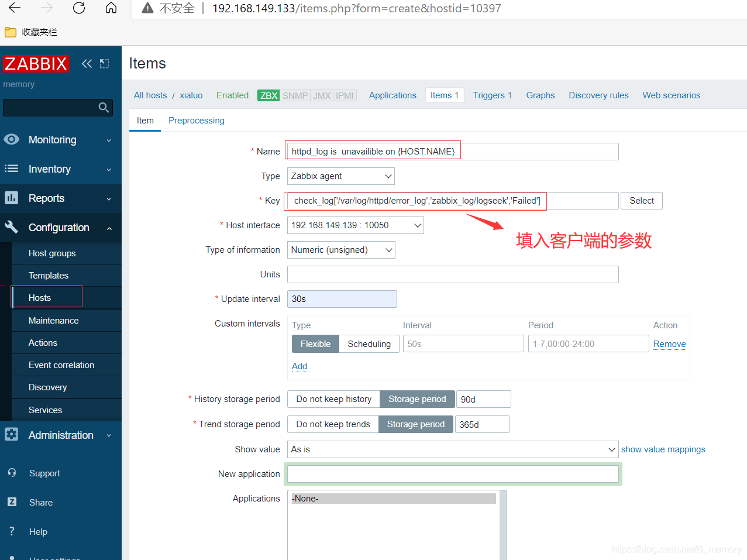The width and height of the screenshot is (747, 560).
Task: Click the Share Z icon
Action: (12, 502)
